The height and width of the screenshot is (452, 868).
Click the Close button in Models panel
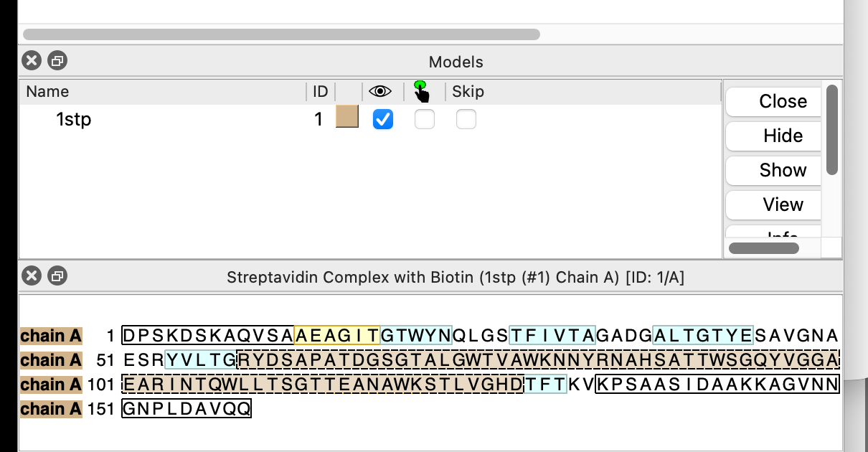(x=774, y=101)
